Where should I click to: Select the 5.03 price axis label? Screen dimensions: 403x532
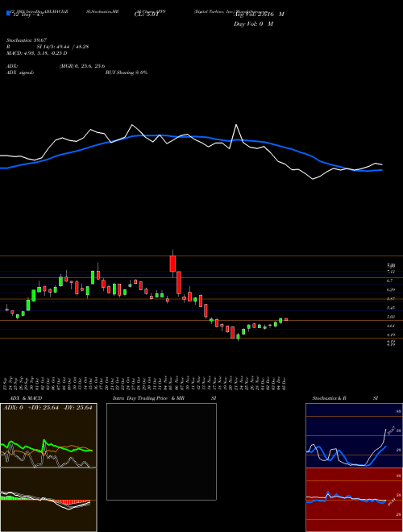tap(390, 317)
